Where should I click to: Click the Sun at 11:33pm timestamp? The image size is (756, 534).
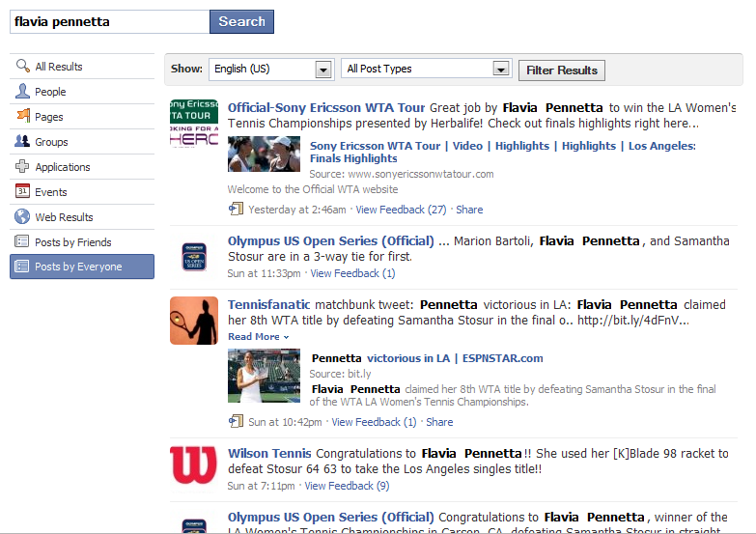(264, 273)
